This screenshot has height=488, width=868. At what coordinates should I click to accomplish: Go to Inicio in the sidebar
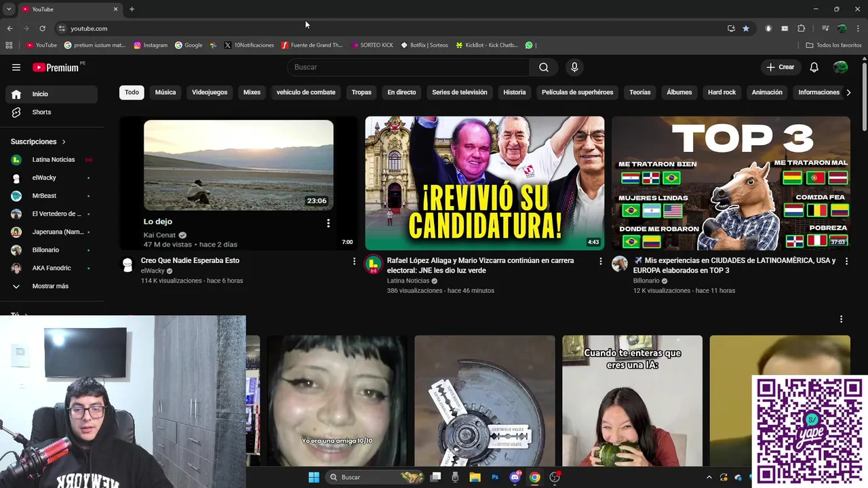[x=52, y=94]
